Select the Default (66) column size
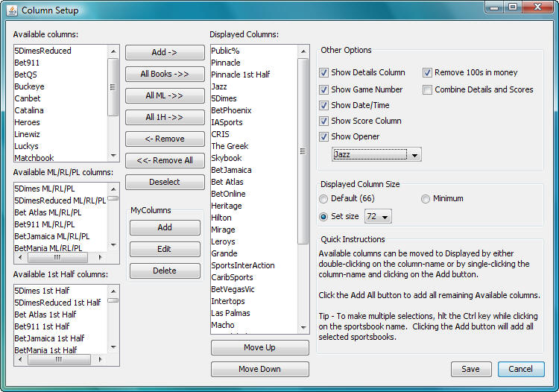The width and height of the screenshot is (559, 392). 323,199
